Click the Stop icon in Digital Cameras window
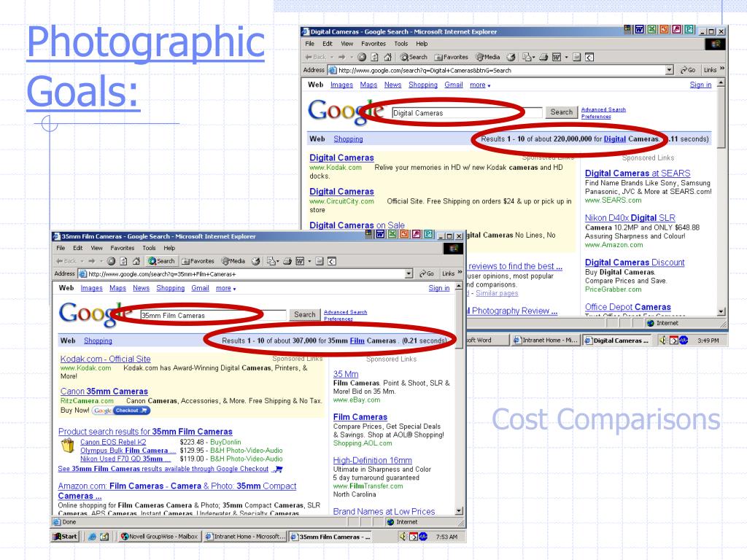 tap(362, 57)
